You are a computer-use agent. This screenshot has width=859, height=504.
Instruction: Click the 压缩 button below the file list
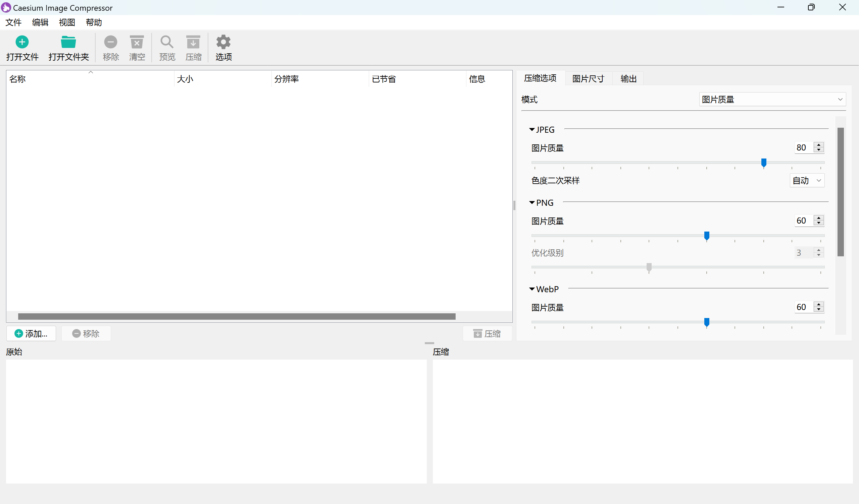click(487, 333)
